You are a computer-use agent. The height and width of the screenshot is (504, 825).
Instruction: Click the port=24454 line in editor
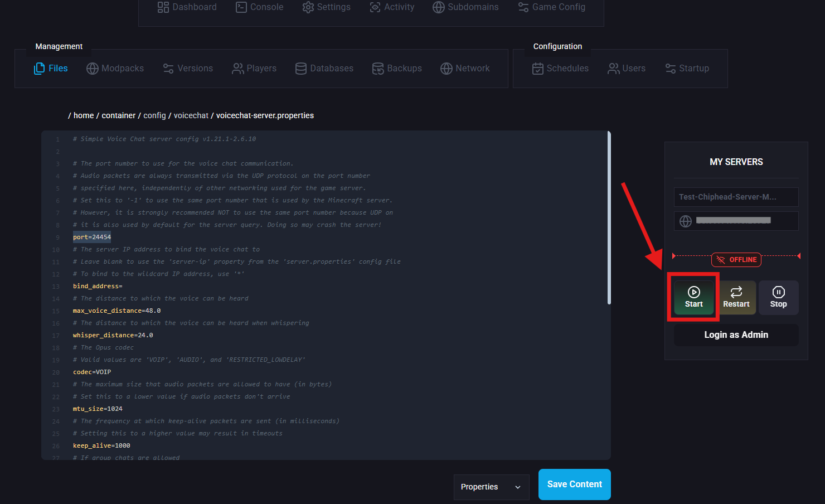coord(92,237)
